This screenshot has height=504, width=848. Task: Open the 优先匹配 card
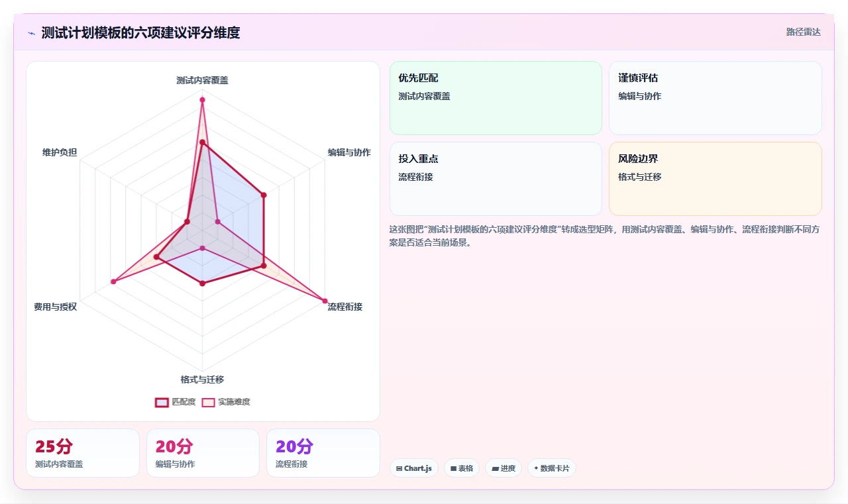coord(496,98)
